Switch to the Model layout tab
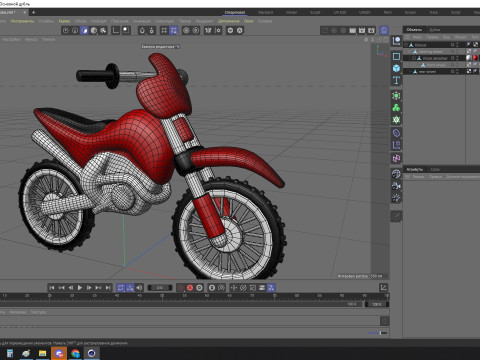Image resolution: width=480 pixels, height=360 pixels. (291, 12)
